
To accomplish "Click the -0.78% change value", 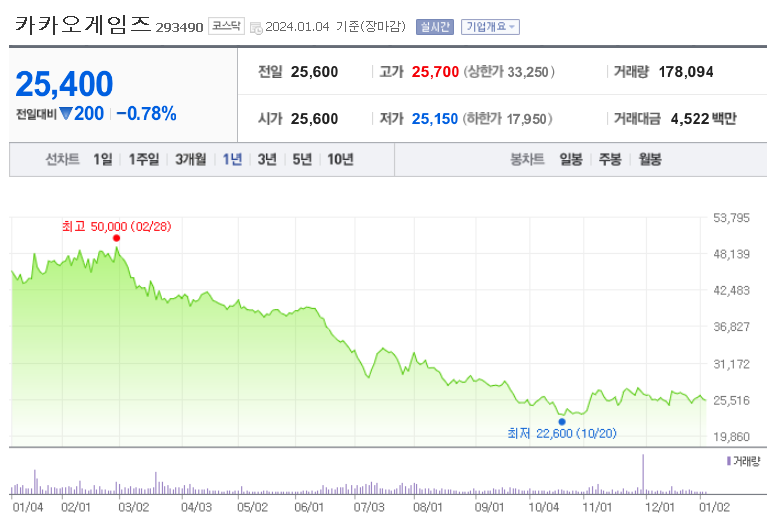I will point(146,114).
